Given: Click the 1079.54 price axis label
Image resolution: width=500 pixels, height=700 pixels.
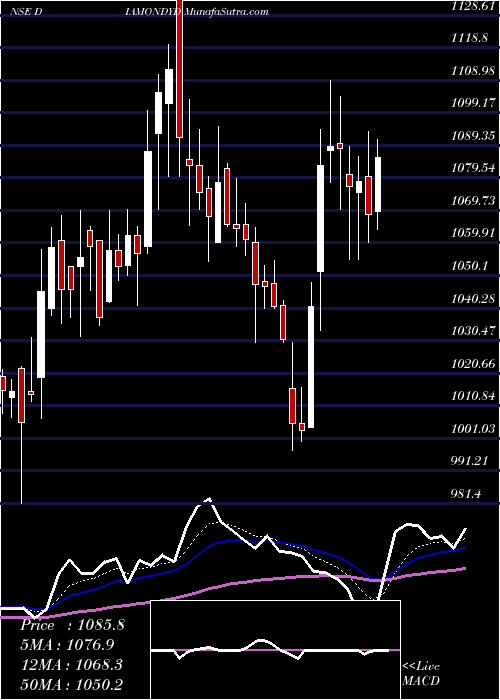Looking at the screenshot, I should 474,168.
